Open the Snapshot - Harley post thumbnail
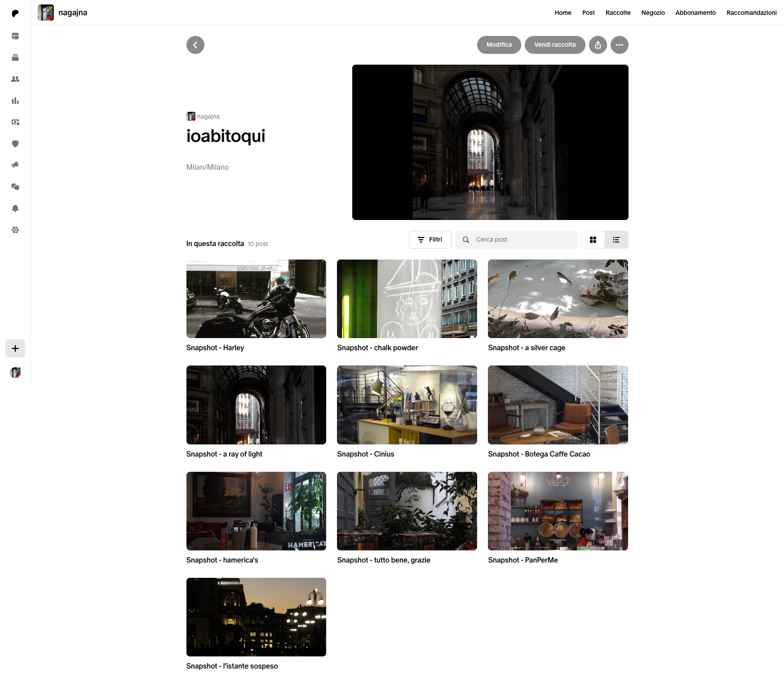The width and height of the screenshot is (784, 691). click(x=256, y=299)
